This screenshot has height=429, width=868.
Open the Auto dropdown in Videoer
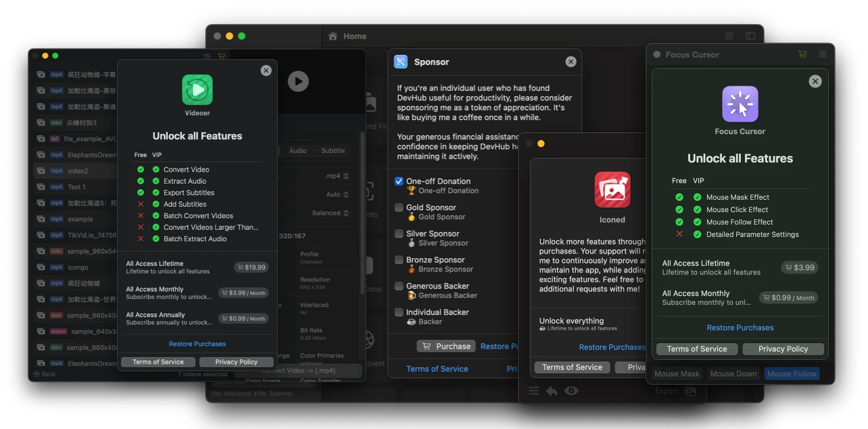pos(338,194)
